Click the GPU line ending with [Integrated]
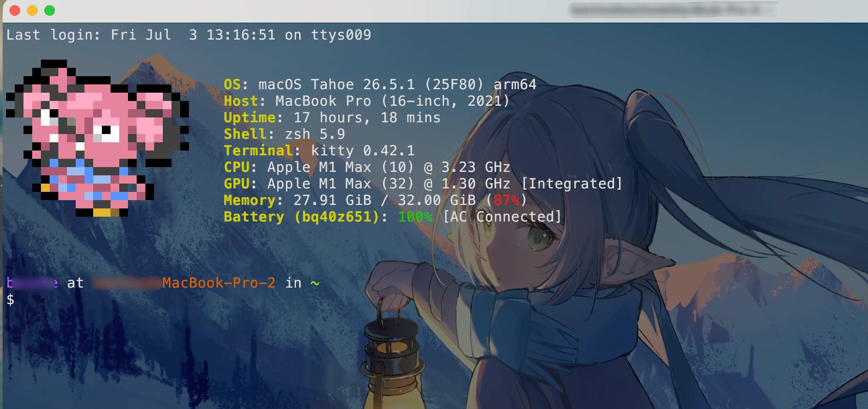Image resolution: width=868 pixels, height=409 pixels. pos(423,184)
